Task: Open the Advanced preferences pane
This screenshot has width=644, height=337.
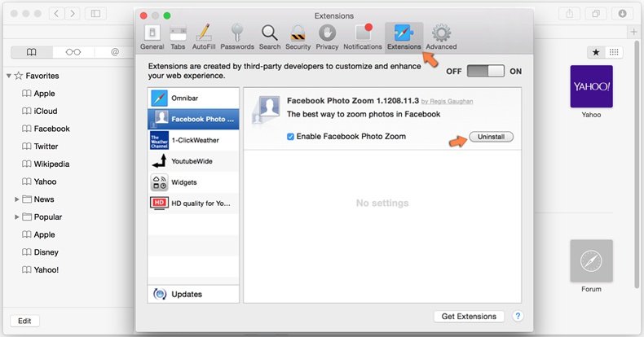Action: [441, 37]
